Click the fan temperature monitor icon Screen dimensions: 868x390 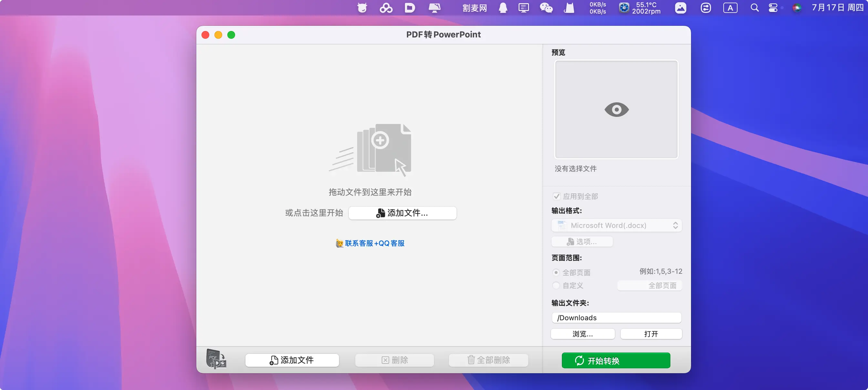(x=624, y=8)
